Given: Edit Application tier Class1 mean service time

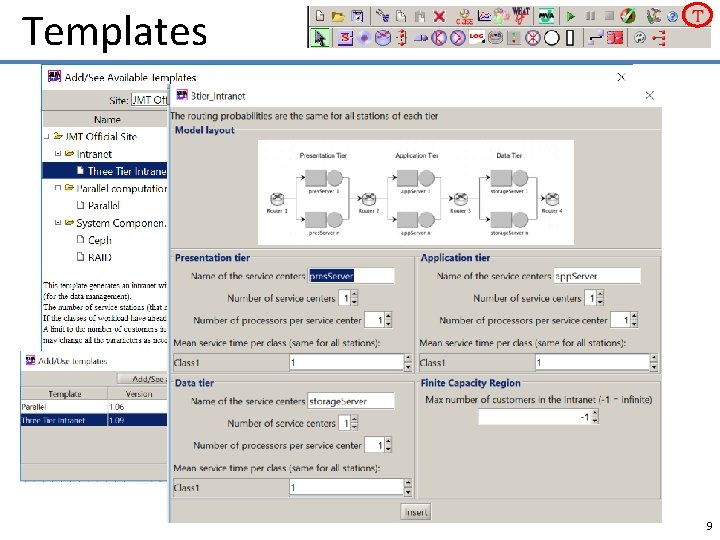Looking at the screenshot, I should coord(592,362).
